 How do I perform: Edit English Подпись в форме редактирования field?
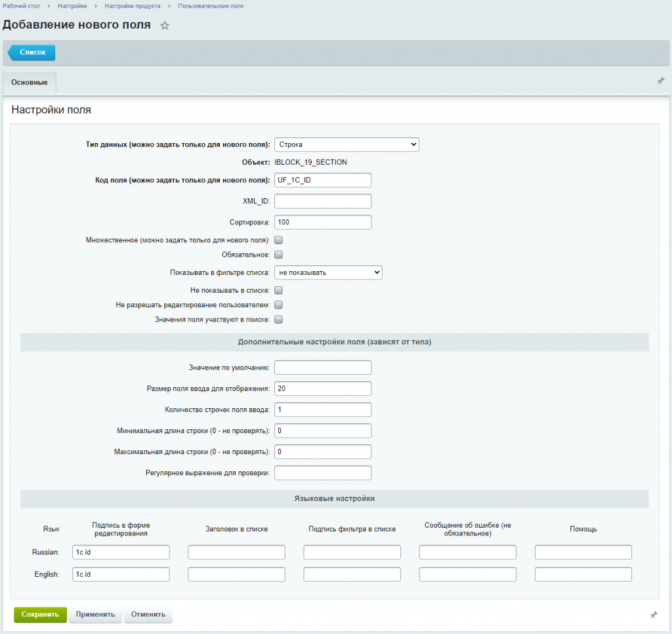pyautogui.click(x=121, y=574)
